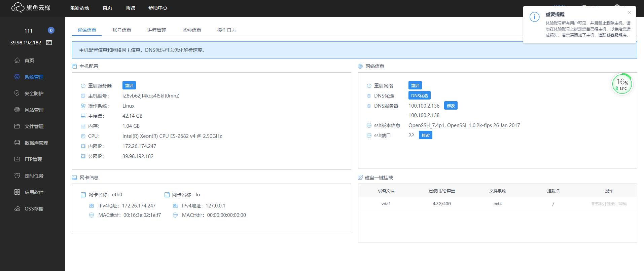Open 定时任务 clock icon

[x=17, y=176]
